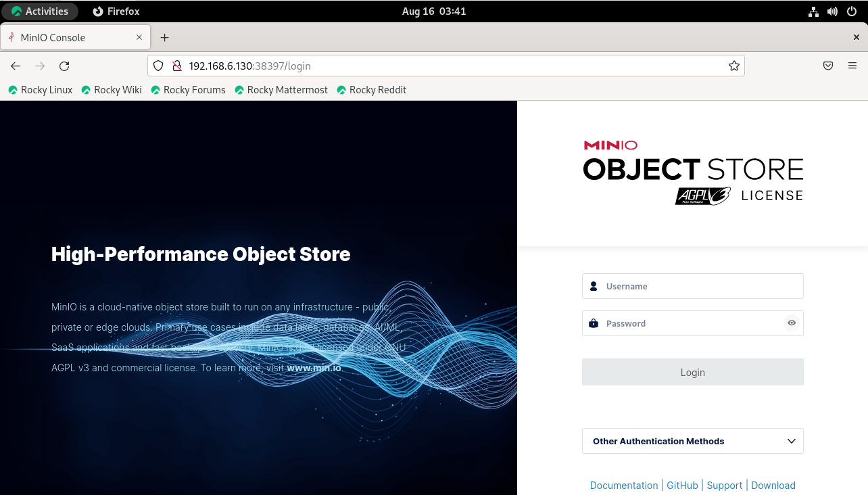The image size is (868, 495).
Task: Click the browser forward arrow
Action: 40,66
